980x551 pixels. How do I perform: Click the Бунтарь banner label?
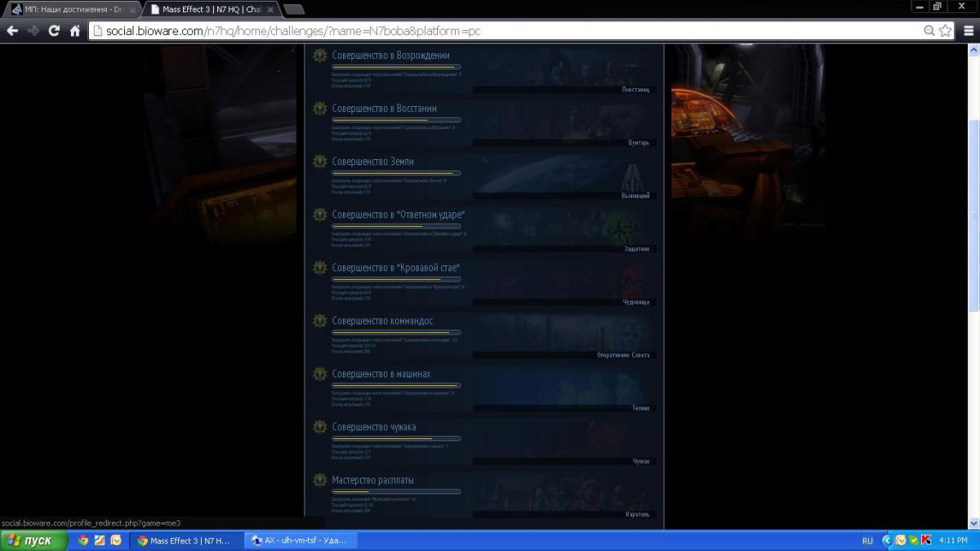coord(639,143)
